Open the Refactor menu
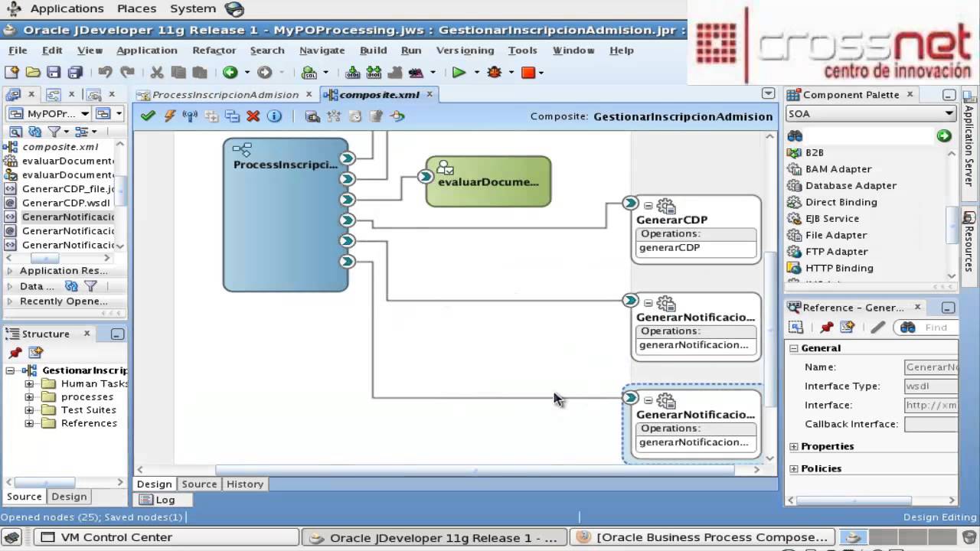 214,50
